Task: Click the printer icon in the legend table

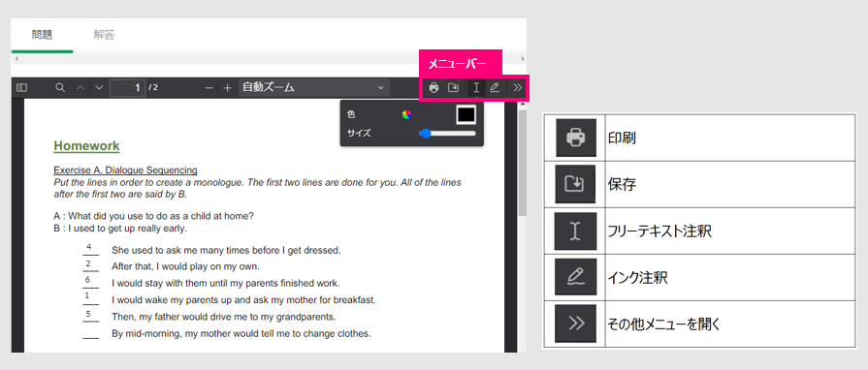Action: pyautogui.click(x=576, y=138)
